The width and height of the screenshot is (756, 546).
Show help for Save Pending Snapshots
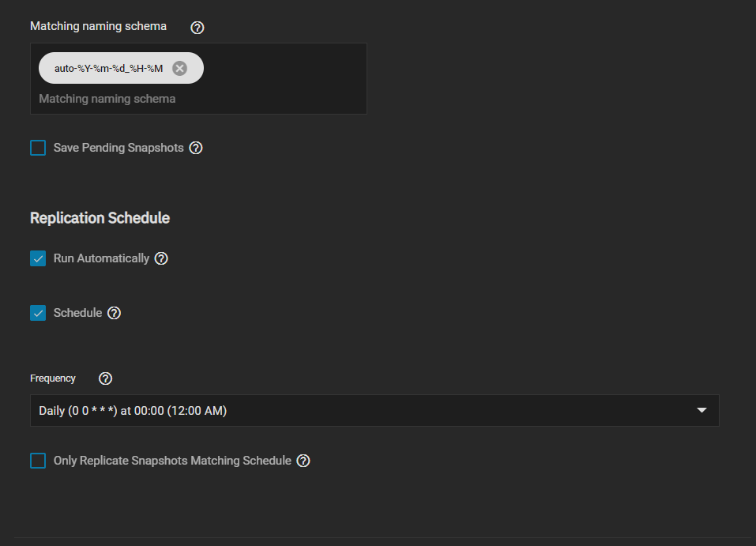(196, 148)
